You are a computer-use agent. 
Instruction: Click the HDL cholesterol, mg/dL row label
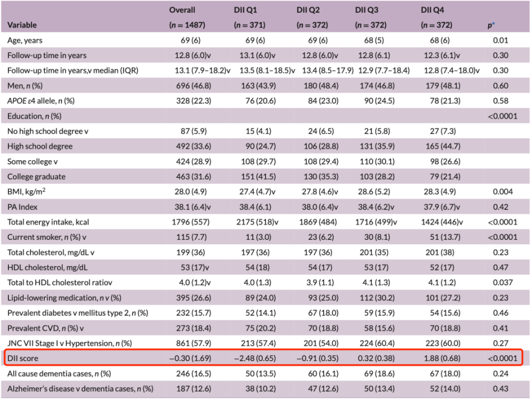click(x=47, y=268)
